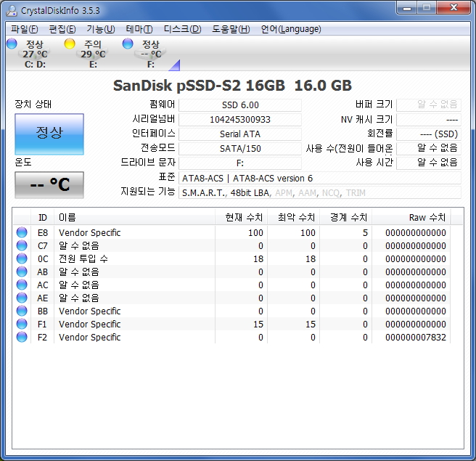Click the NV 캐시 크기 value field

coord(429,119)
